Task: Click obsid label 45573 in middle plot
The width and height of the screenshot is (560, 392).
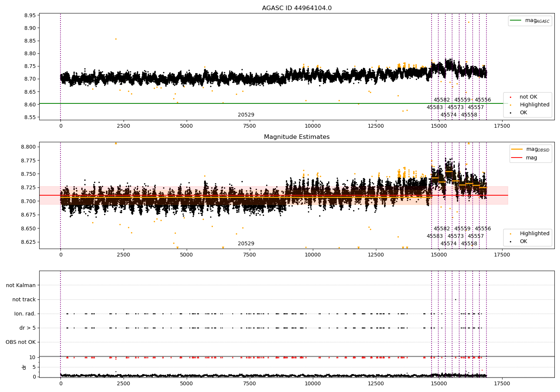Action: [x=455, y=236]
